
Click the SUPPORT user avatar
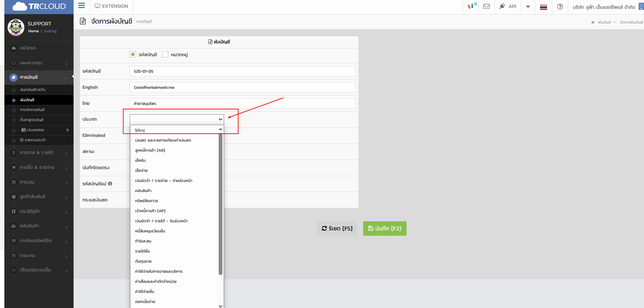[x=16, y=27]
